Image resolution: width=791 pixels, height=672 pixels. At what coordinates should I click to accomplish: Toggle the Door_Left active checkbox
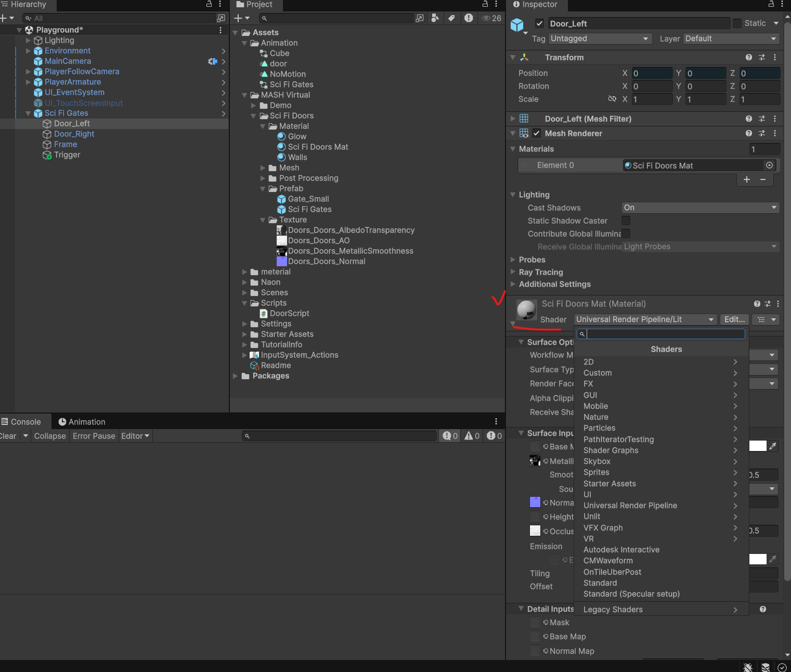point(539,23)
